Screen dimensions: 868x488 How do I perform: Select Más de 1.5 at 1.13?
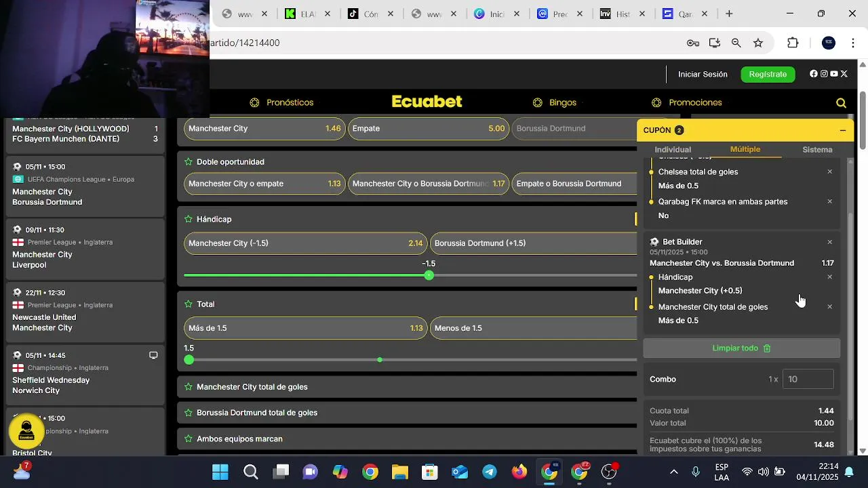(306, 328)
